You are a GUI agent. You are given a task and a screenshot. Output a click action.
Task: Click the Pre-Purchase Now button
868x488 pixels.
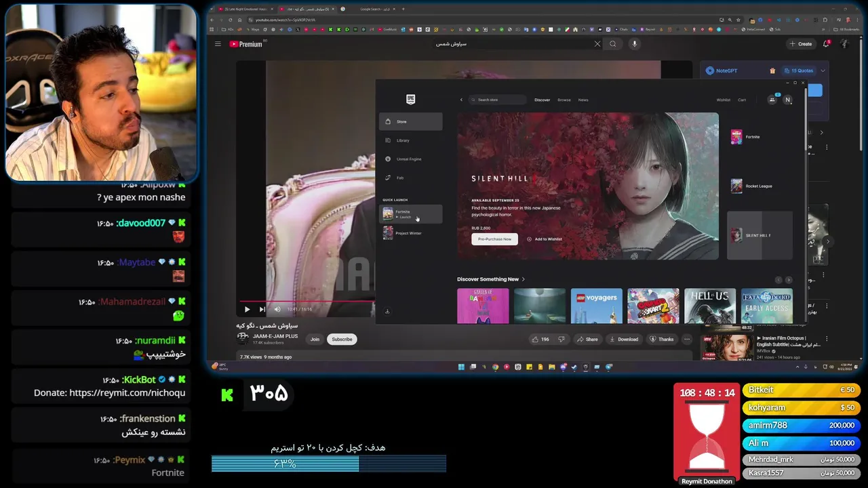(x=494, y=239)
